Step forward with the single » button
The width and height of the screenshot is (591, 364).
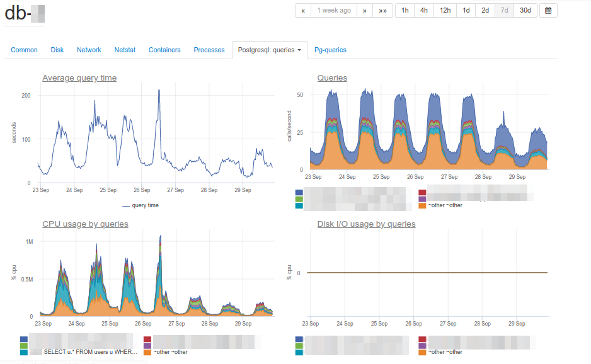(364, 11)
